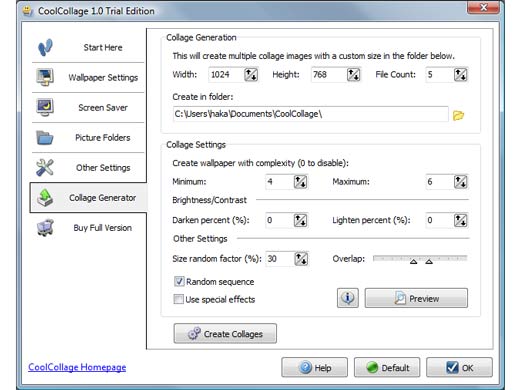
Task: Visit the CoolCollage Homepage link
Action: 77,367
